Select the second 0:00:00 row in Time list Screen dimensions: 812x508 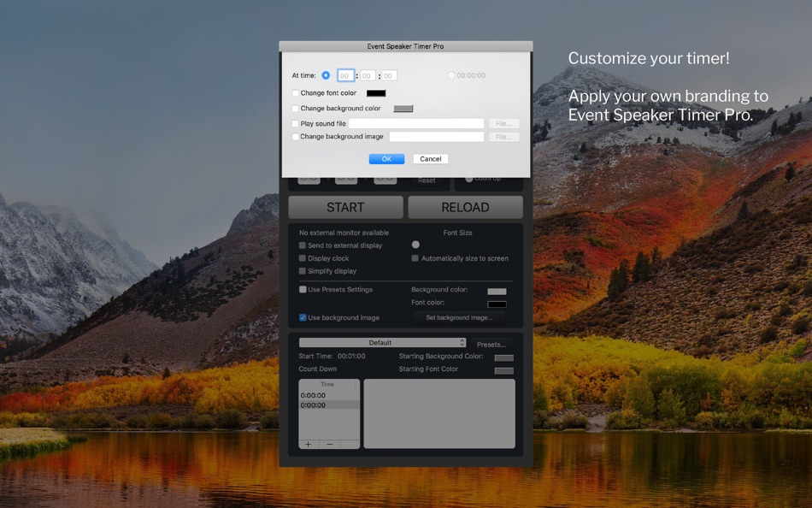pyautogui.click(x=329, y=405)
